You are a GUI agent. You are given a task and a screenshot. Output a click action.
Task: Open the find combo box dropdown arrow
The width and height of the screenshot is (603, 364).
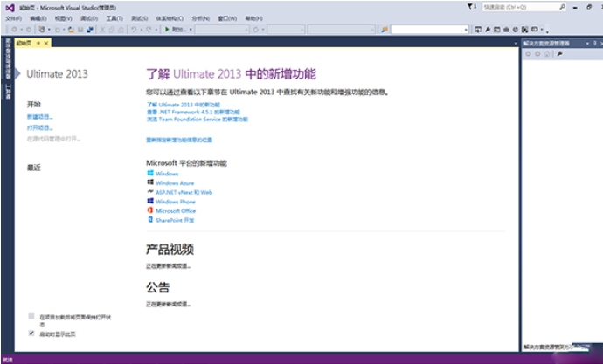[466, 30]
